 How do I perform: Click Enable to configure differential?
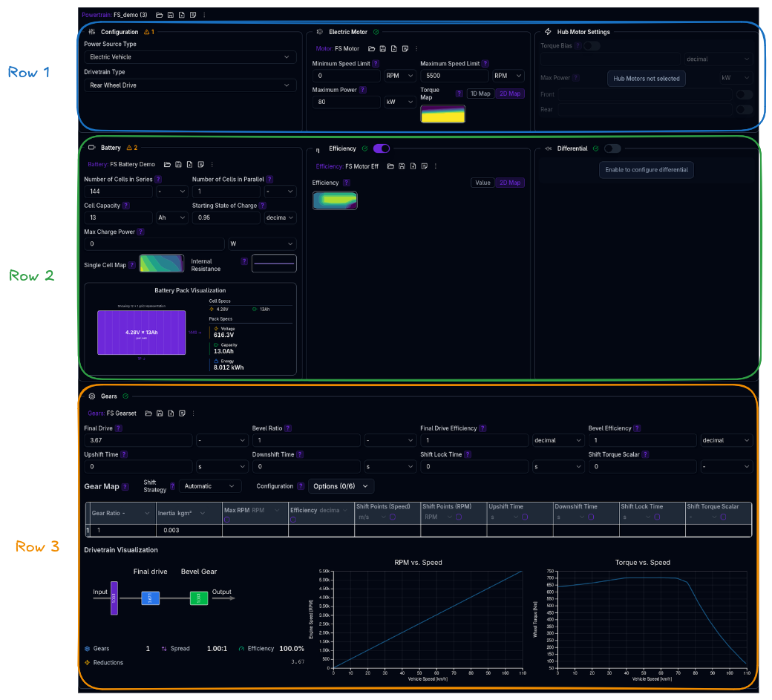646,170
